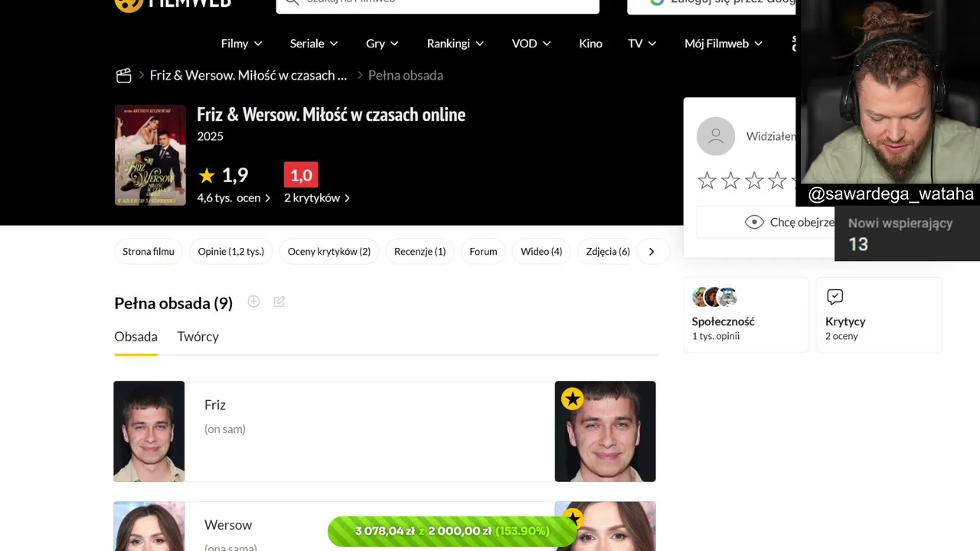The width and height of the screenshot is (980, 551).
Task: Click the add cast member plus icon
Action: [x=253, y=302]
